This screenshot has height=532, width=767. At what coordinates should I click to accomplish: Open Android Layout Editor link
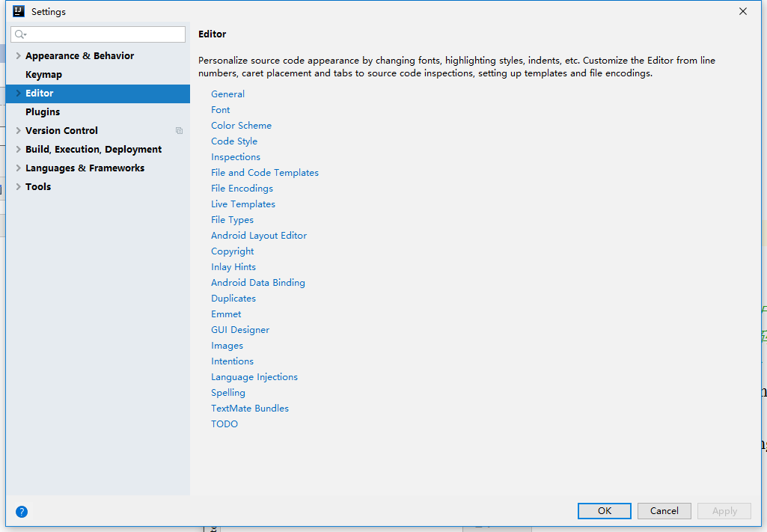(x=259, y=235)
